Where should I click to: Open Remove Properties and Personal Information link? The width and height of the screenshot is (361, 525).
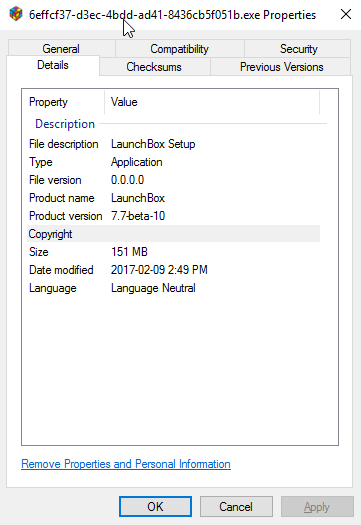[x=126, y=464]
